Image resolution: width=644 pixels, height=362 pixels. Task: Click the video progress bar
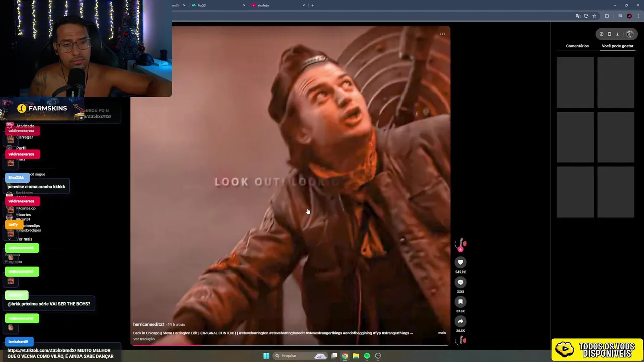(x=290, y=345)
